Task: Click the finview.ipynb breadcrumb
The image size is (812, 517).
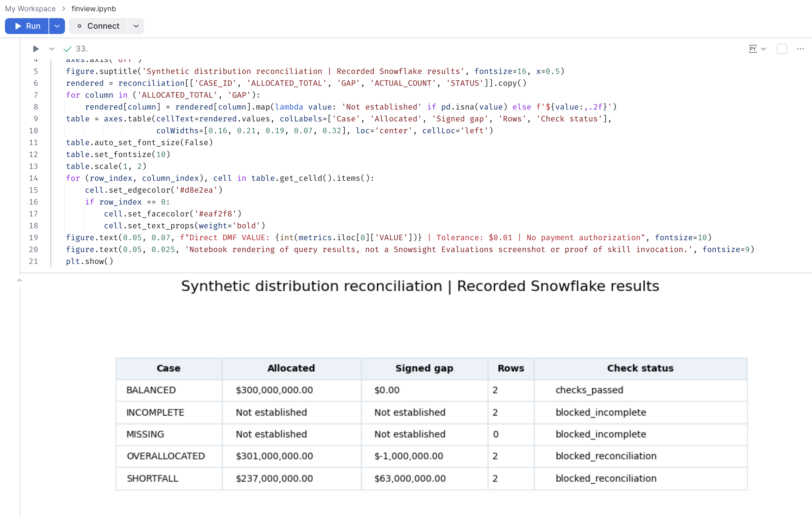Action: [x=94, y=9]
